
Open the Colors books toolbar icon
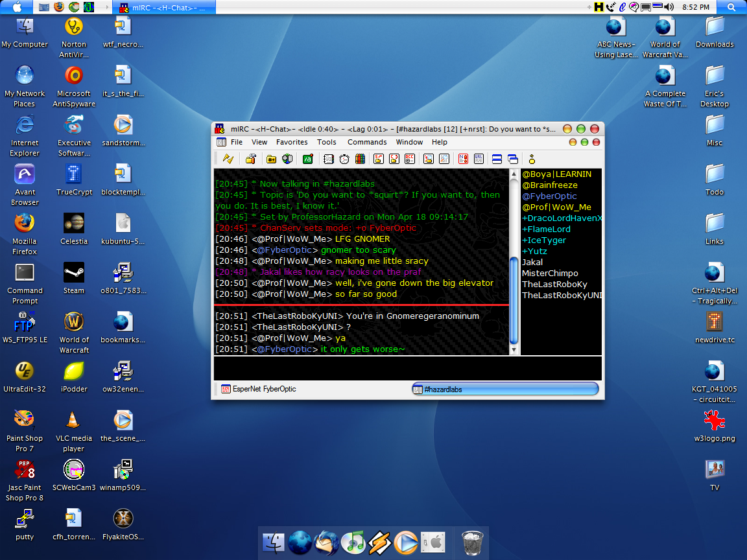pyautogui.click(x=360, y=159)
